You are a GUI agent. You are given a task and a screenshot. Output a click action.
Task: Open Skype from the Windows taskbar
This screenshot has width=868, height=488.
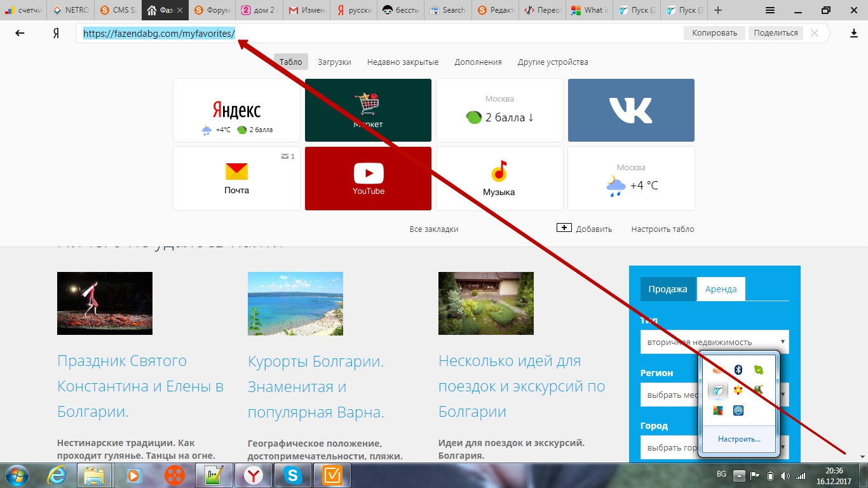[x=293, y=475]
